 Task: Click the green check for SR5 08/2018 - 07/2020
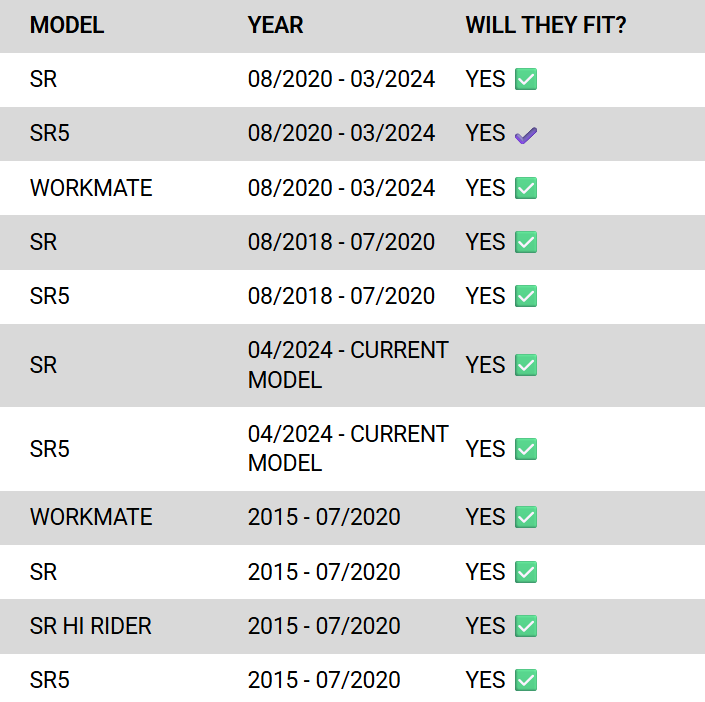[526, 296]
